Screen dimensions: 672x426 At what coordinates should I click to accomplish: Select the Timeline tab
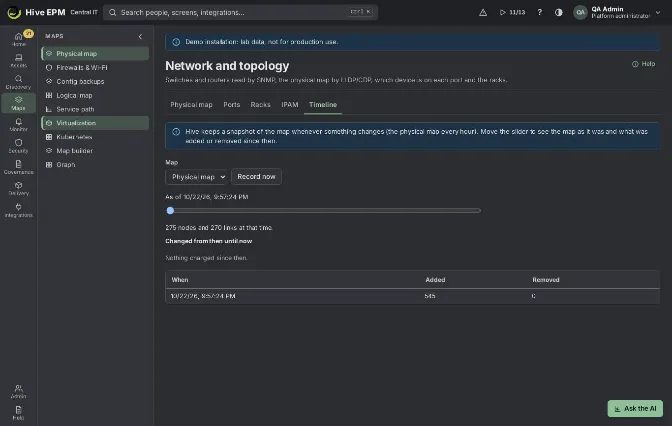pyautogui.click(x=323, y=105)
